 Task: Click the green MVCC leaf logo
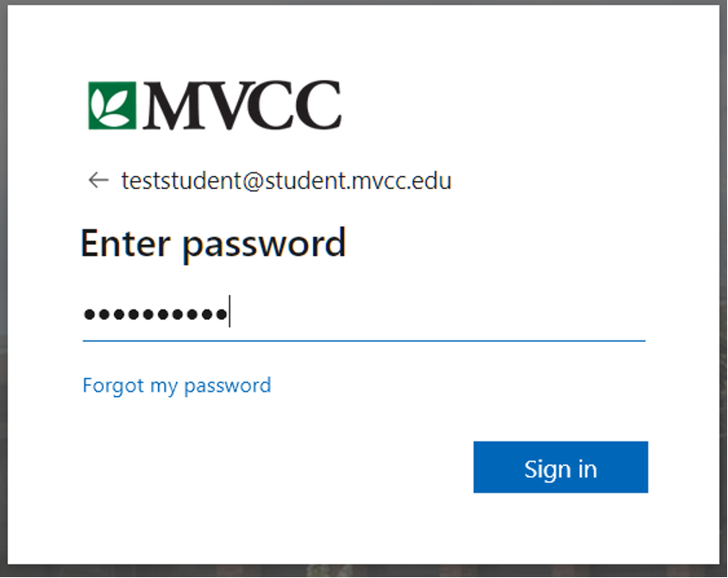tap(112, 105)
